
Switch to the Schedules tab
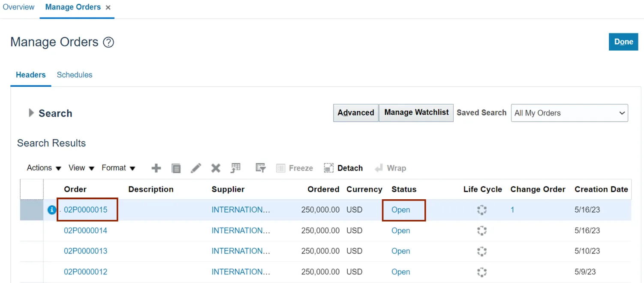pos(75,75)
